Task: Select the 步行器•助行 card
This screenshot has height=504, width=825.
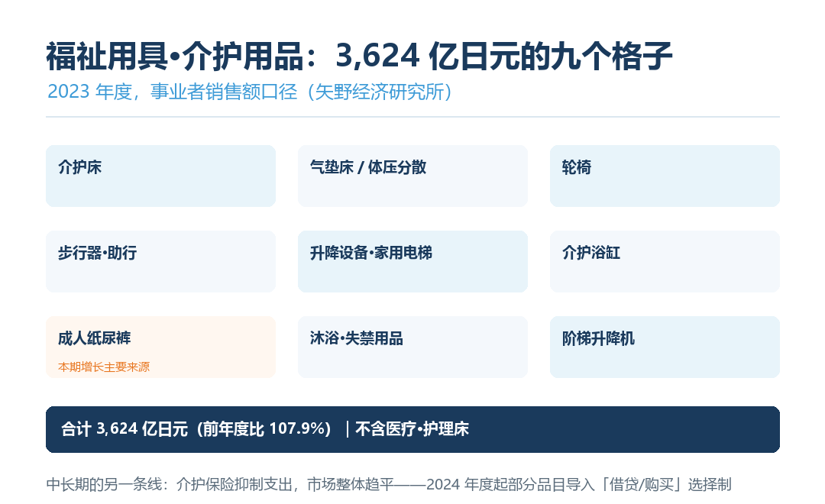Action: (160, 261)
